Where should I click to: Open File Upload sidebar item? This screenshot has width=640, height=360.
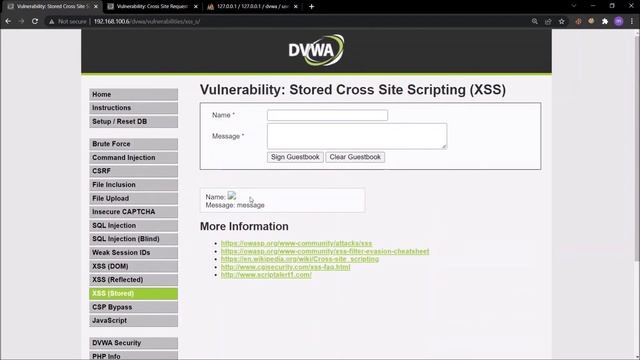(x=133, y=198)
